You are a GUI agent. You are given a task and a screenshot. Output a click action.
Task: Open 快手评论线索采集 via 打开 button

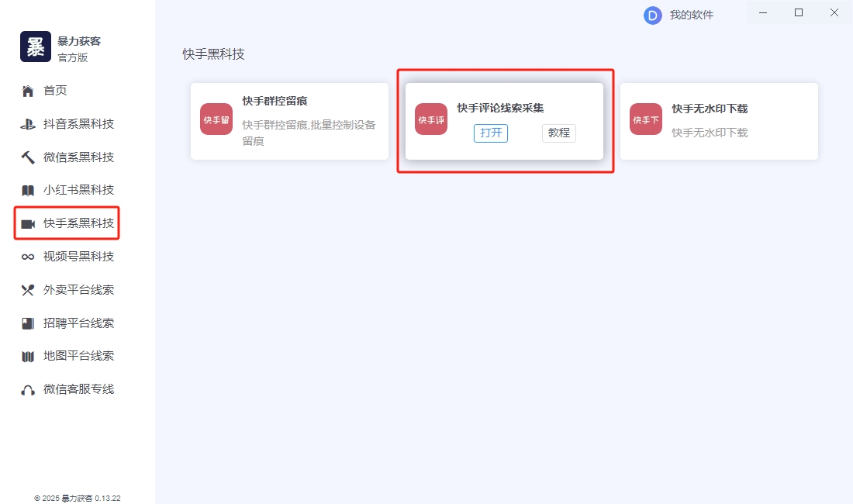(x=491, y=133)
